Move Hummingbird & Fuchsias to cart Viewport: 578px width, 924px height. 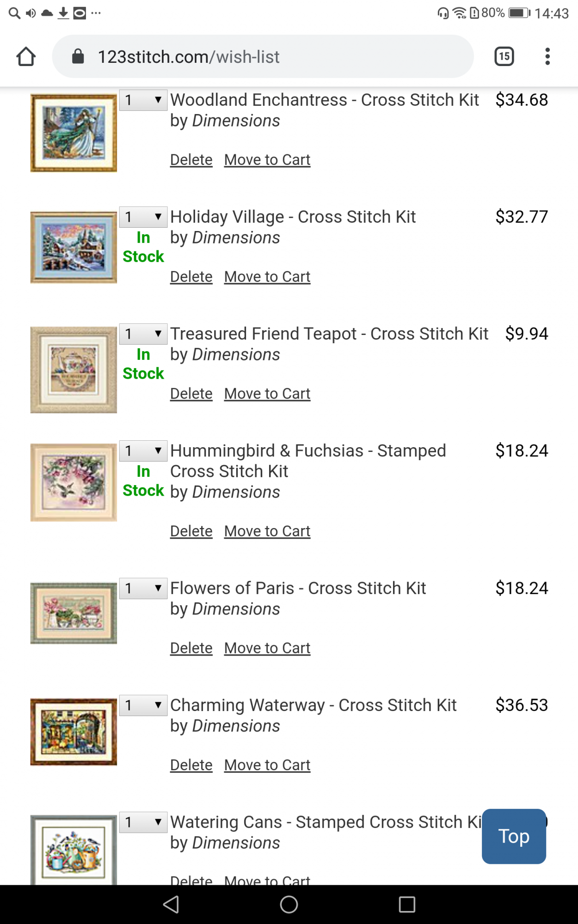(x=267, y=531)
